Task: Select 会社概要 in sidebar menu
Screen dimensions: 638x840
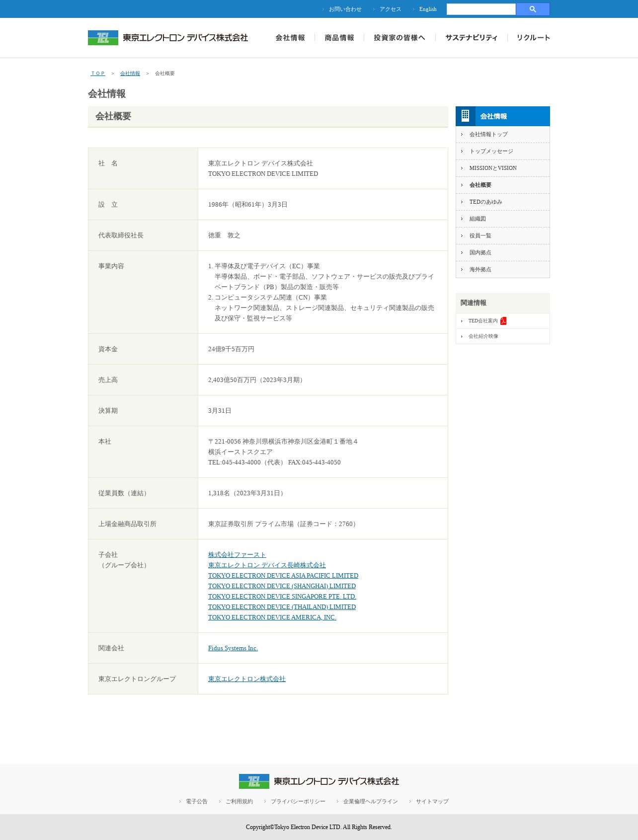Action: click(x=502, y=185)
